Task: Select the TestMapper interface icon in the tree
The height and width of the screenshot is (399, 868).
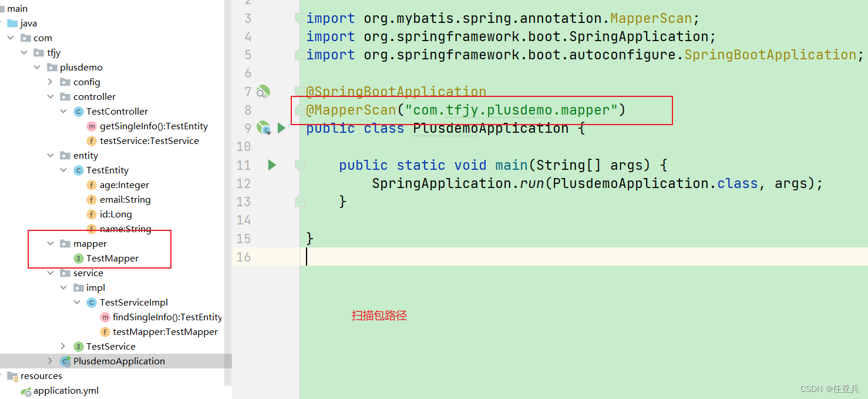Action: [x=78, y=259]
